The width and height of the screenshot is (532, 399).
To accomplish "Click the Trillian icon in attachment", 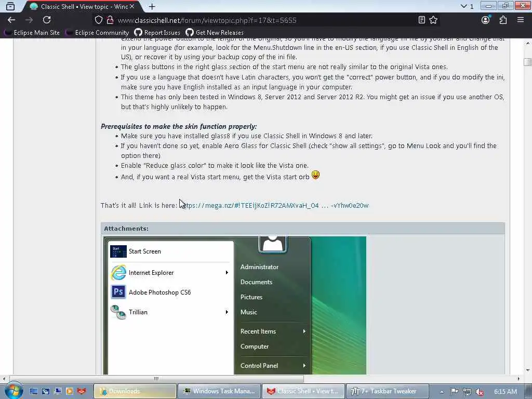I will pos(118,312).
